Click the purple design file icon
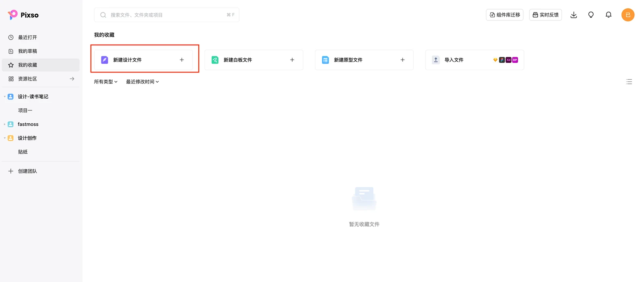The image size is (644, 282). tap(105, 60)
